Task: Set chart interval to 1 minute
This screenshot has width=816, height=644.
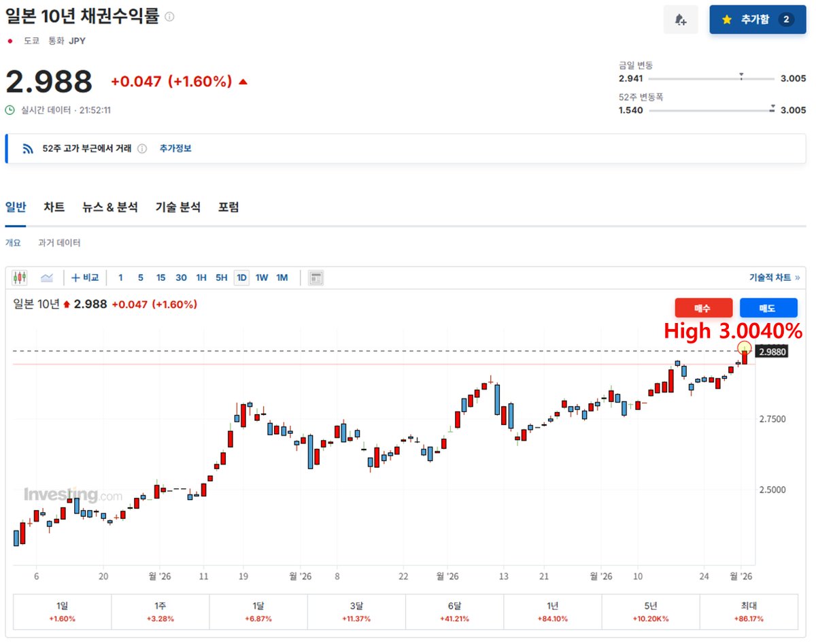Action: [121, 277]
